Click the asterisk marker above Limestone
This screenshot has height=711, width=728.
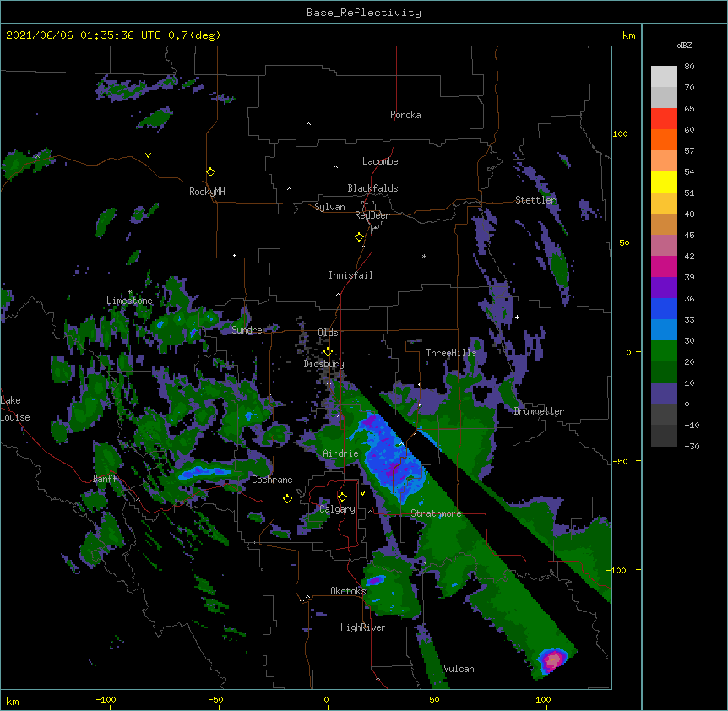click(x=129, y=292)
